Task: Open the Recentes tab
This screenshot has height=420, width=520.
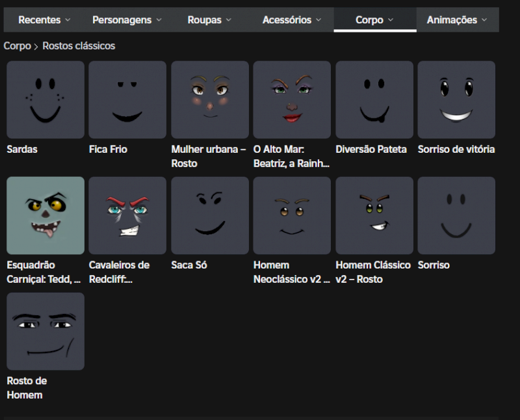Action: 44,20
